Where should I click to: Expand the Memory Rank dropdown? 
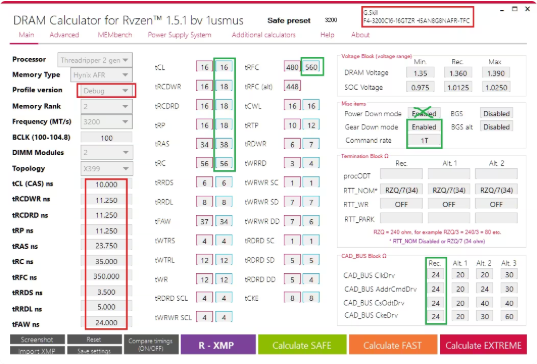click(107, 106)
